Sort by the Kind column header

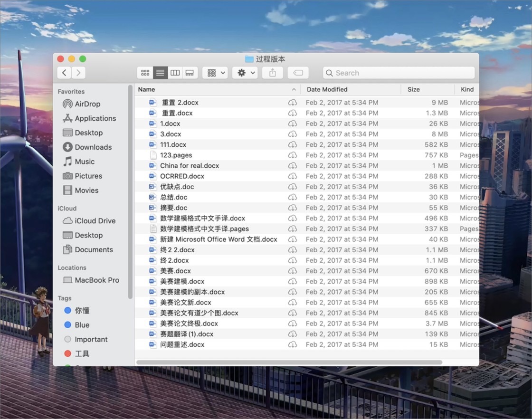[x=467, y=90]
